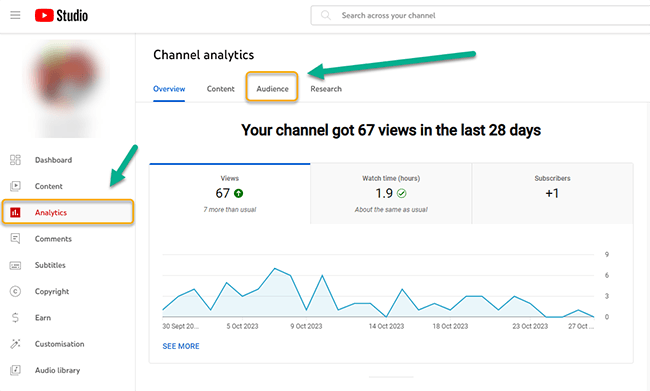This screenshot has height=391, width=650.
Task: Click the YouTube Studio logo
Action: (x=61, y=16)
